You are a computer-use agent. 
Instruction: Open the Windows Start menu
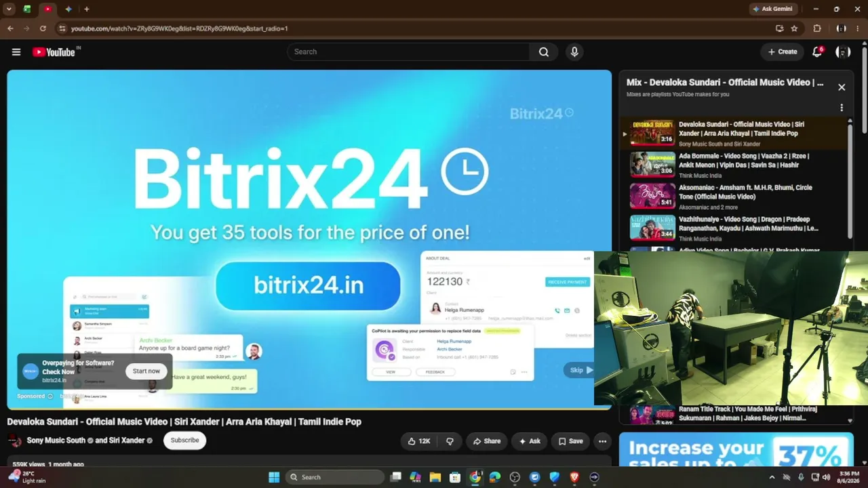[x=274, y=477]
